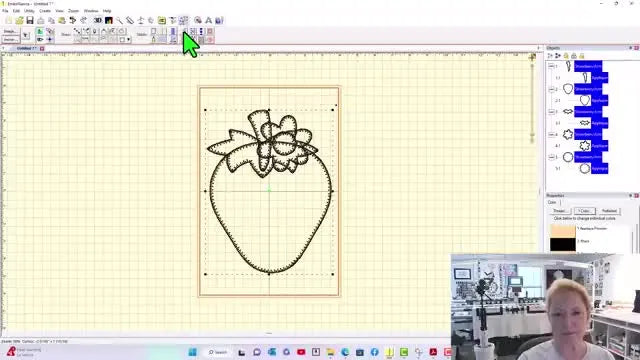Click the Redo arrow icon
Screen dimensions: 640x360
83,20
